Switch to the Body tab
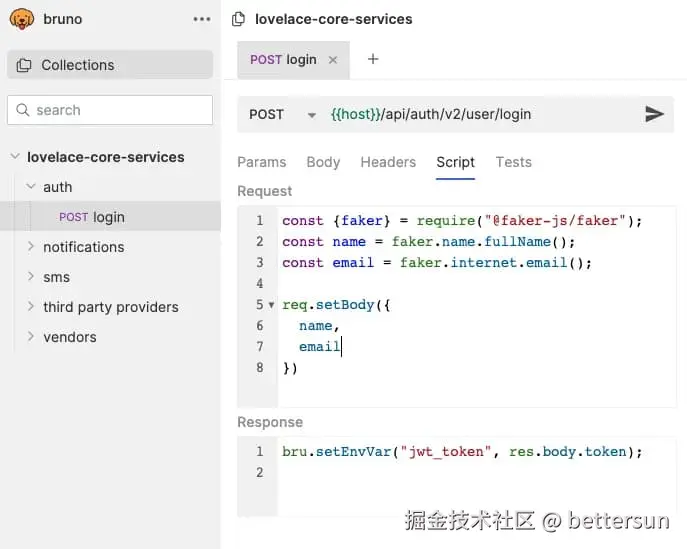The width and height of the screenshot is (687, 549). point(323,162)
